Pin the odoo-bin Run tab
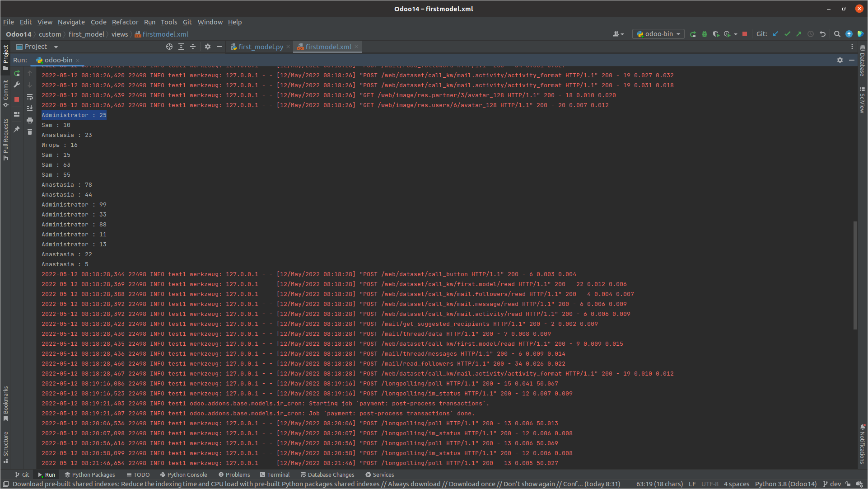The image size is (868, 489). pos(17,129)
